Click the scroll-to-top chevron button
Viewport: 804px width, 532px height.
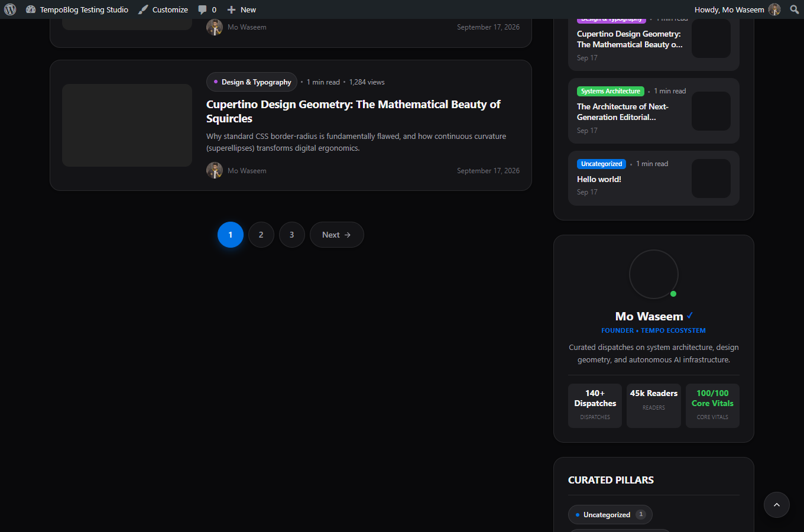click(x=777, y=505)
